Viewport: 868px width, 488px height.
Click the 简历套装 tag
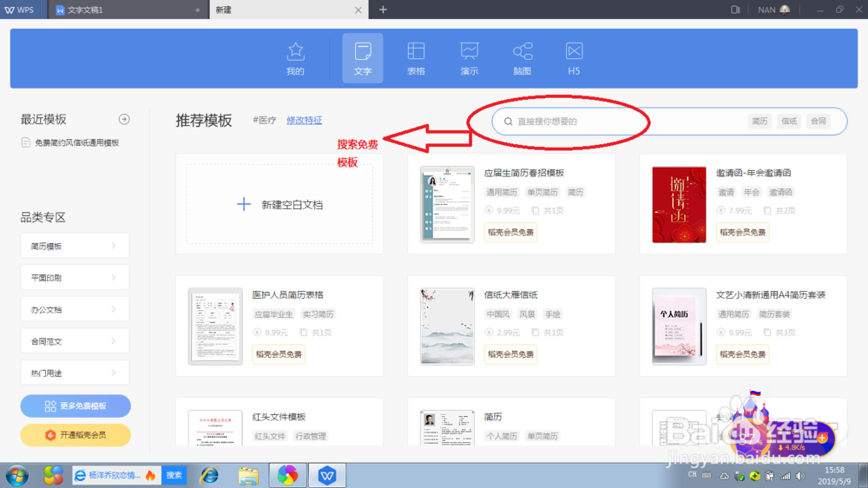click(774, 314)
